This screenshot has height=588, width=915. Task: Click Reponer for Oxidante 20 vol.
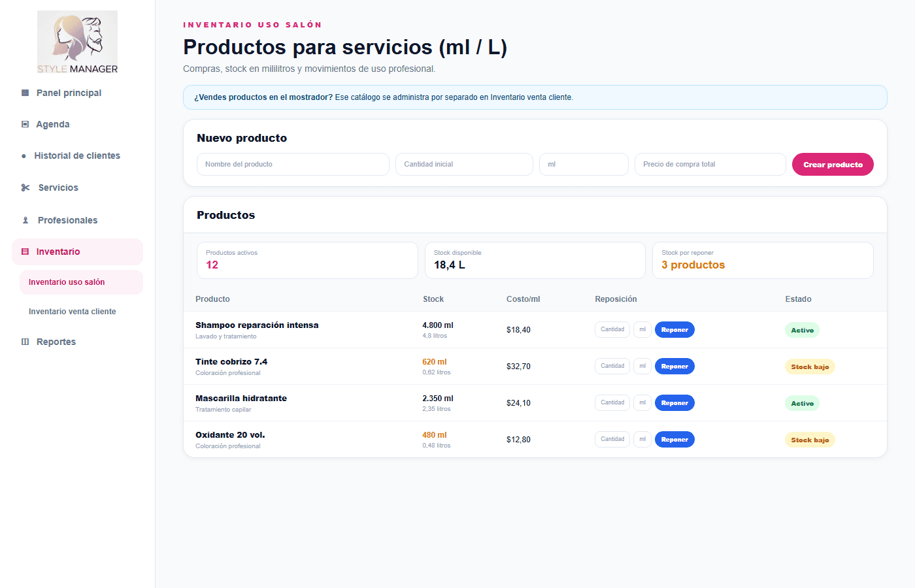(x=674, y=440)
